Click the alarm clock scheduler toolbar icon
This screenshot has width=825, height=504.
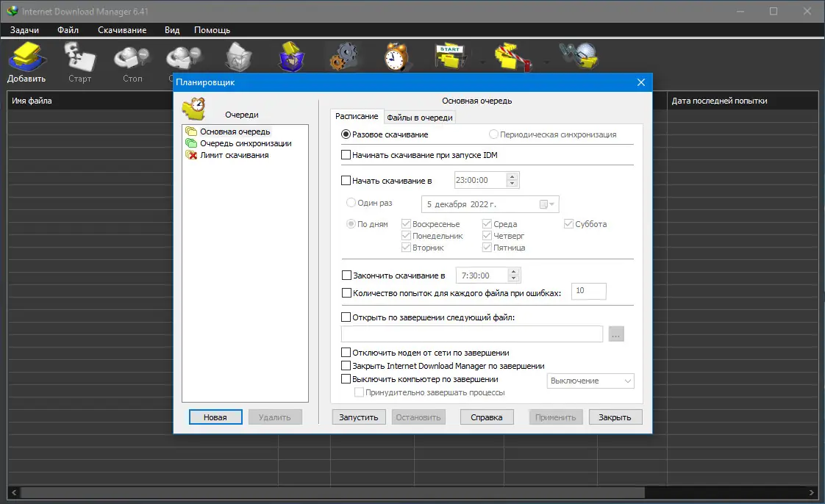396,57
